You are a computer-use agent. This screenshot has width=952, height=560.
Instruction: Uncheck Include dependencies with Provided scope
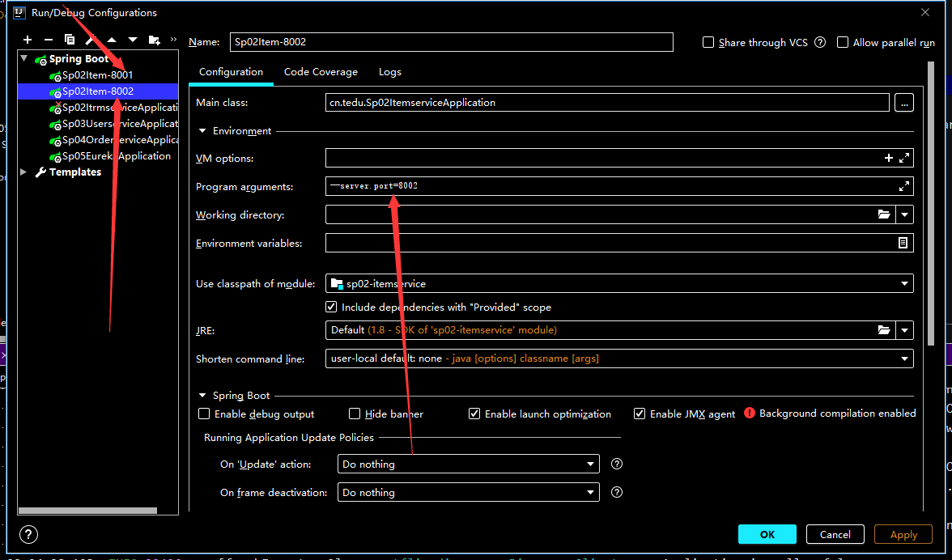pyautogui.click(x=332, y=307)
